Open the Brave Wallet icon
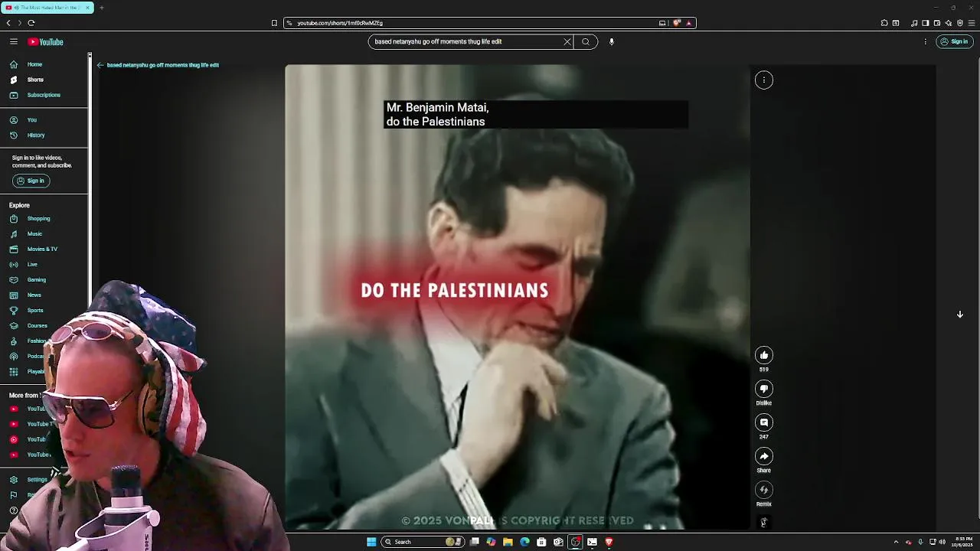 pos(937,23)
